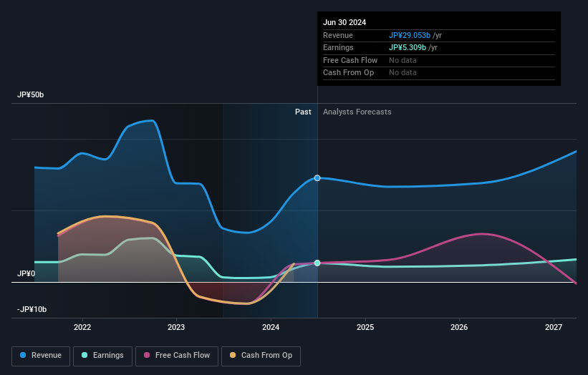Click the 2023 x-axis label

[176, 327]
